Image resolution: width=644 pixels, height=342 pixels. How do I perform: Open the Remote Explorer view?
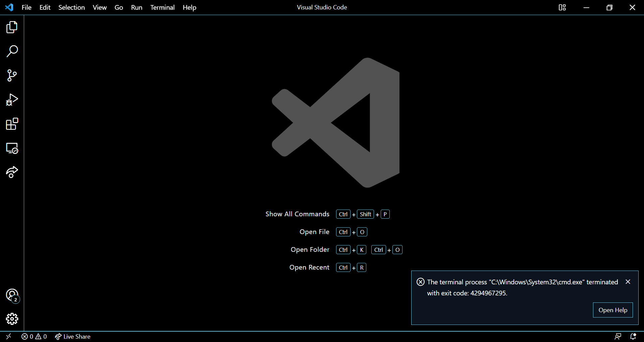[x=12, y=148]
